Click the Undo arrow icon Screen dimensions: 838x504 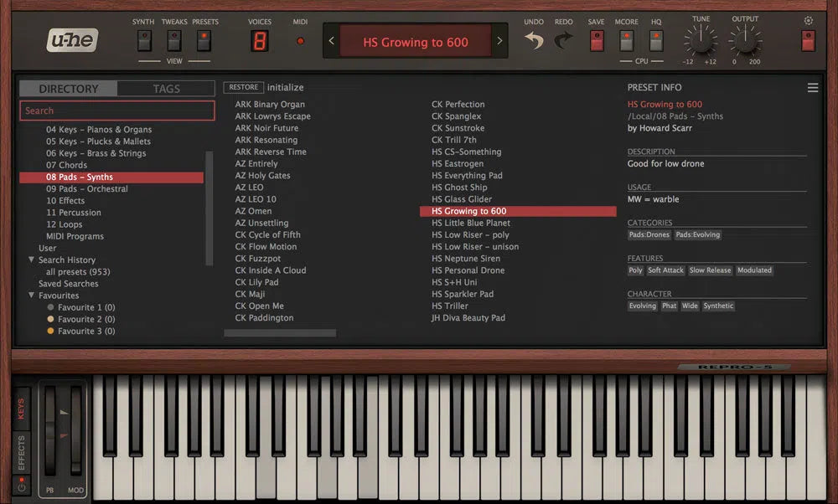pos(534,40)
